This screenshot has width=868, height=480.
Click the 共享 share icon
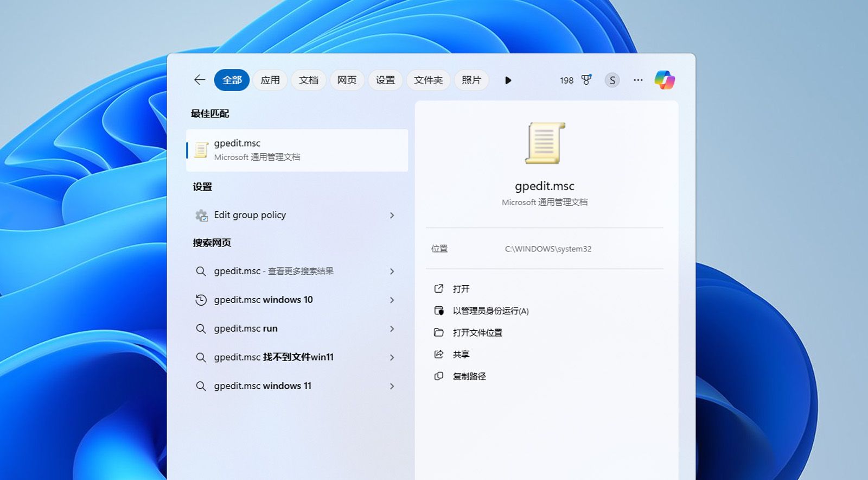[x=439, y=354]
